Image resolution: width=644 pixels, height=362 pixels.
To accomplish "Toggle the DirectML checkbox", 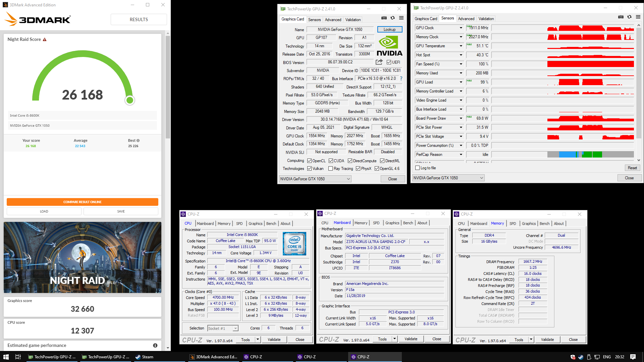I will (382, 161).
